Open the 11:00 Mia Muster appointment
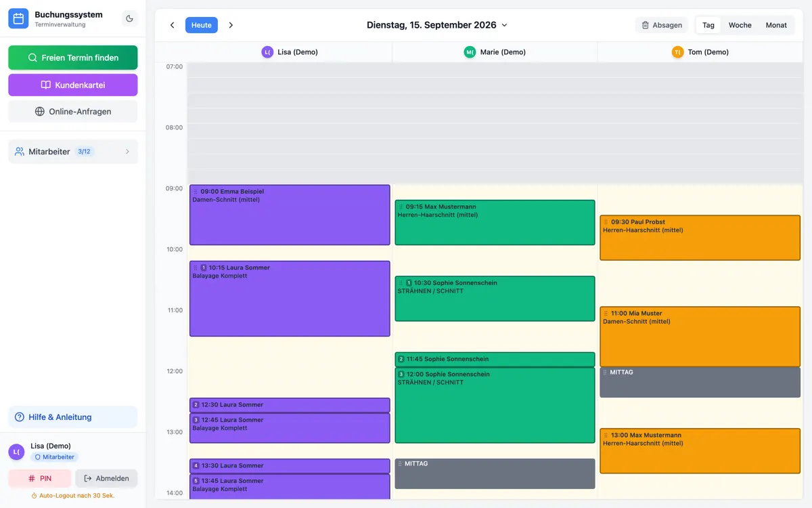812x508 pixels. (x=700, y=337)
